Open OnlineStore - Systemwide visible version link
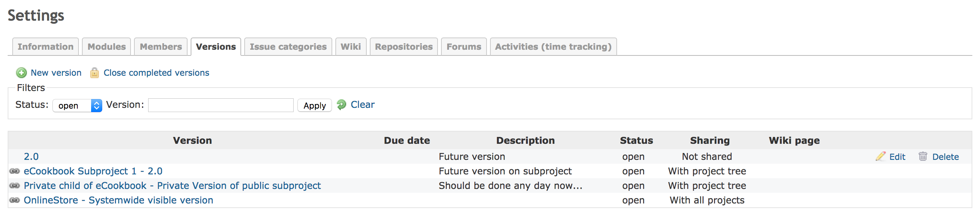 (x=118, y=200)
